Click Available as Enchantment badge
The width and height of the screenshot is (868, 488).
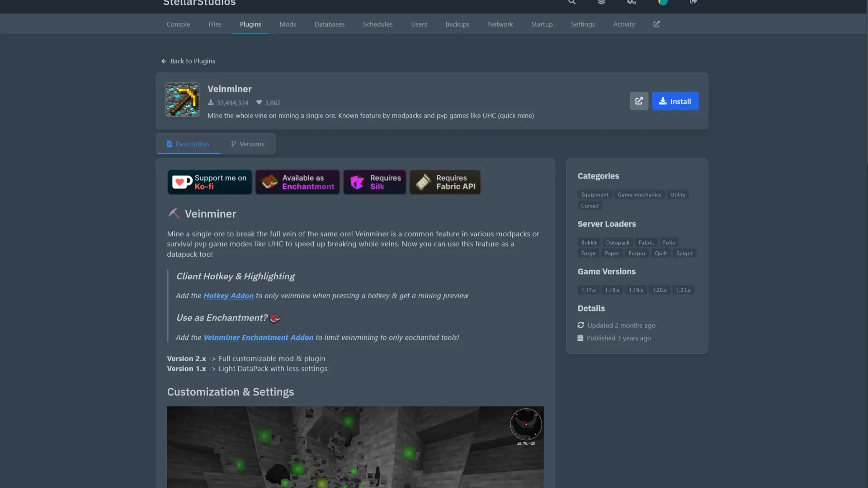tap(297, 182)
